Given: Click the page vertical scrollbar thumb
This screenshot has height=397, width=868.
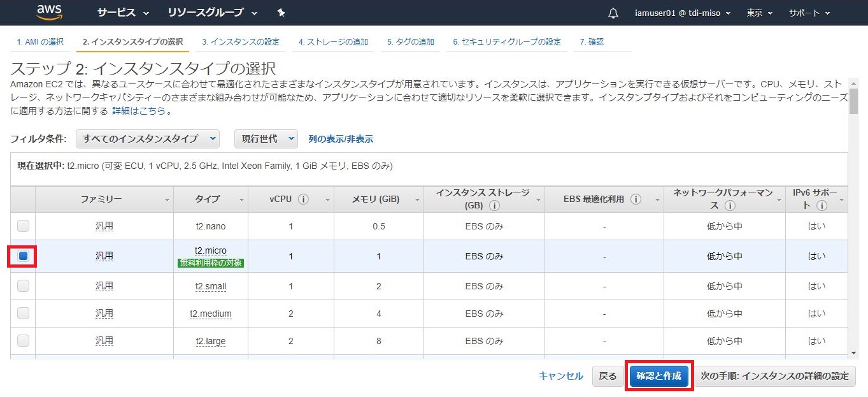Looking at the screenshot, I should tap(854, 101).
